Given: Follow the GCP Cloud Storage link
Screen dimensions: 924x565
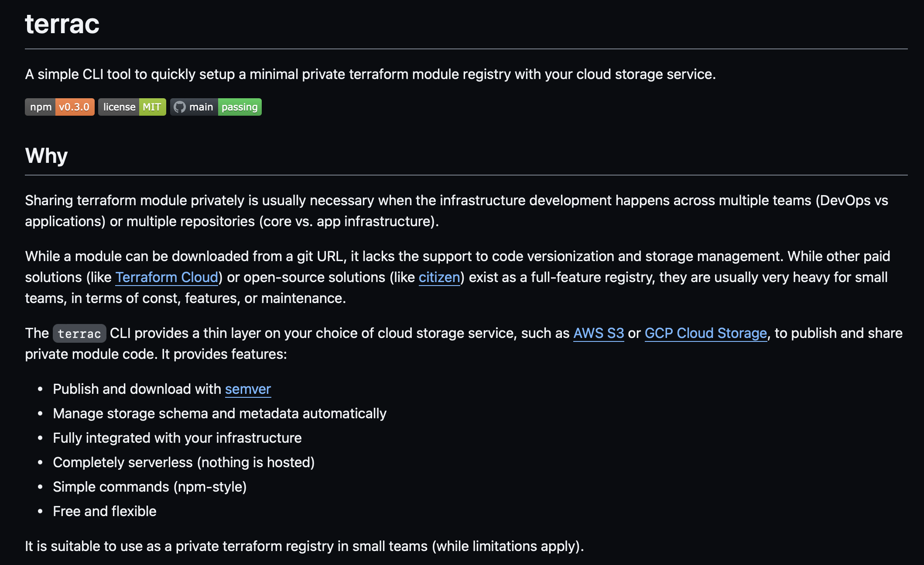Looking at the screenshot, I should 706,333.
